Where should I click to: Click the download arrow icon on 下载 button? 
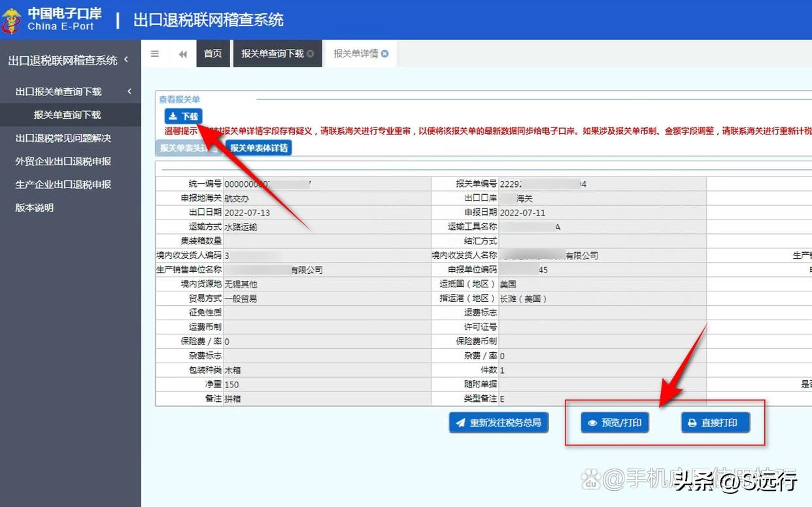(172, 115)
